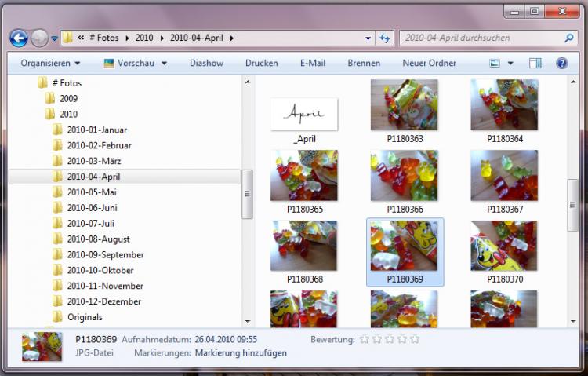
Task: Click the magnifier icon in search box
Action: (x=569, y=38)
